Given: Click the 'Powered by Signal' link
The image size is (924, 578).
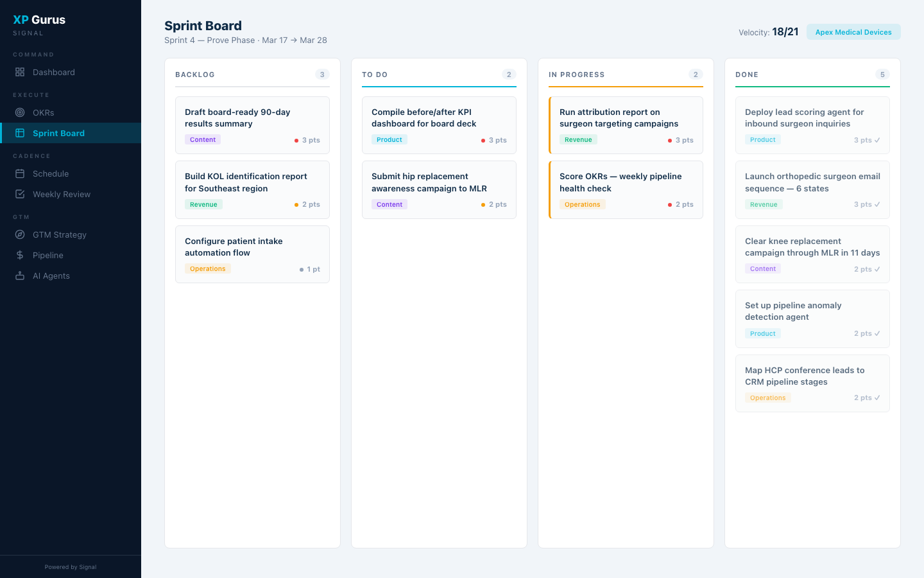Looking at the screenshot, I should tap(70, 566).
